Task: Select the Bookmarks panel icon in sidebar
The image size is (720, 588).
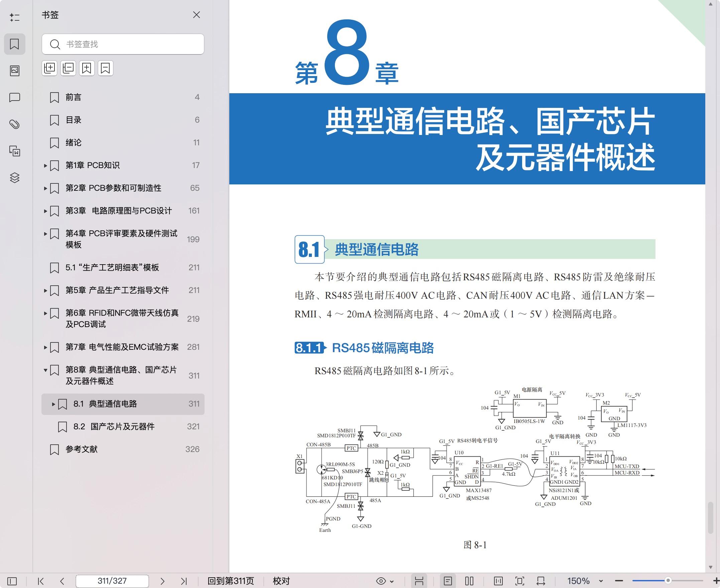Action: (x=15, y=44)
